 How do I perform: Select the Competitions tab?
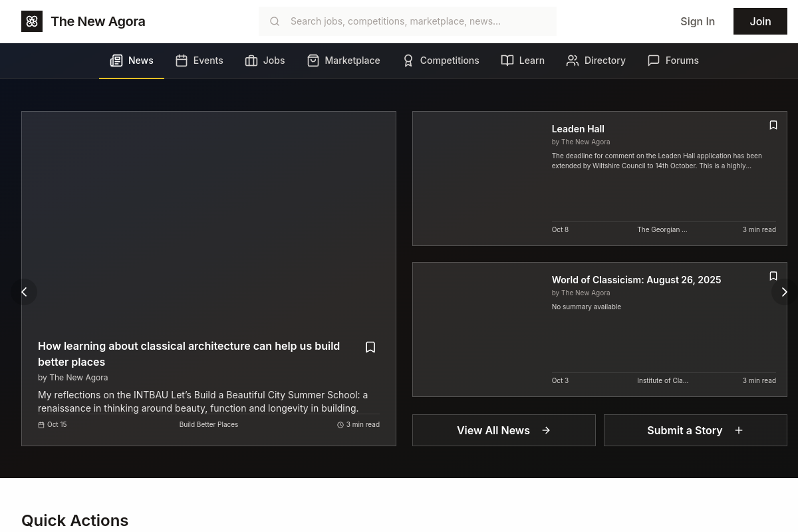(440, 61)
